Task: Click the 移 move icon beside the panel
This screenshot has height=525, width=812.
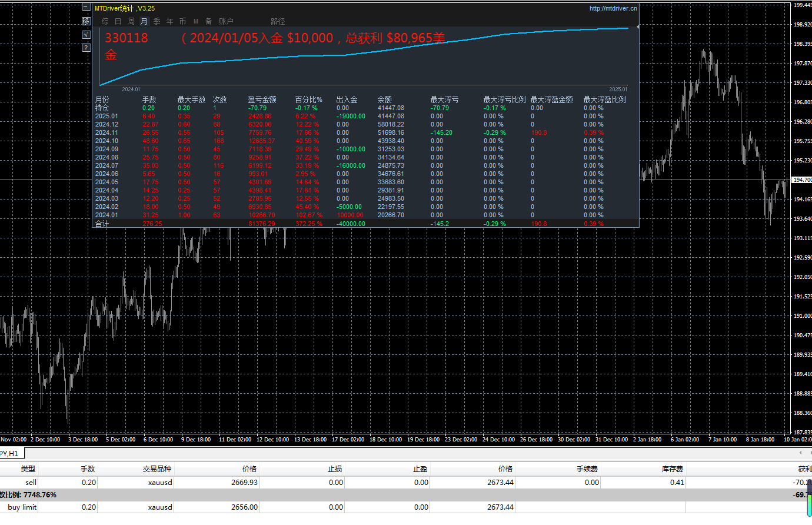Action: click(x=86, y=21)
